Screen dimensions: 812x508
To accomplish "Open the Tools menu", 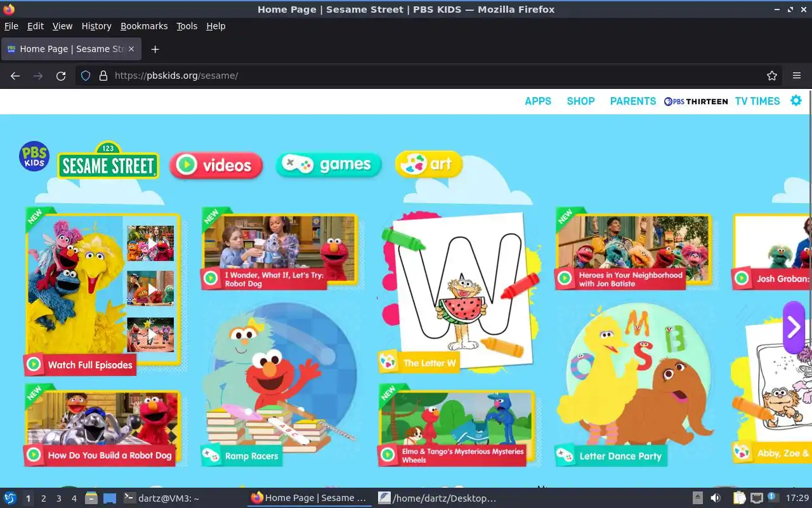I will point(187,26).
